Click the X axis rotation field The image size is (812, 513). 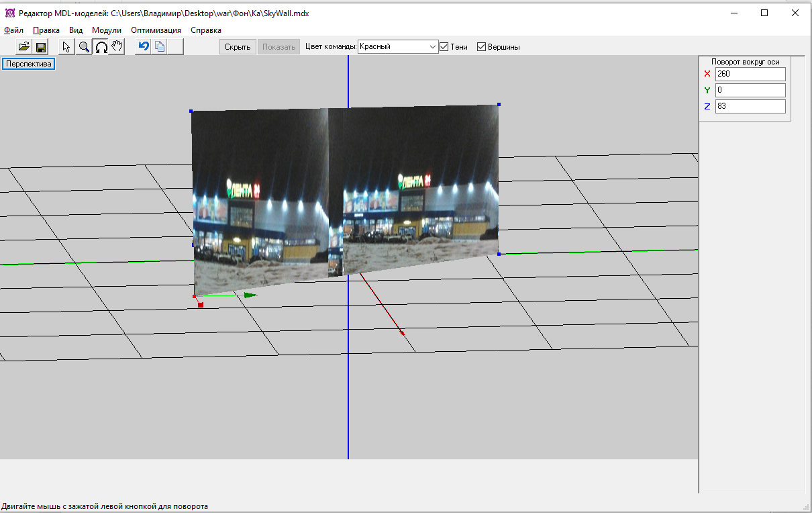click(750, 74)
